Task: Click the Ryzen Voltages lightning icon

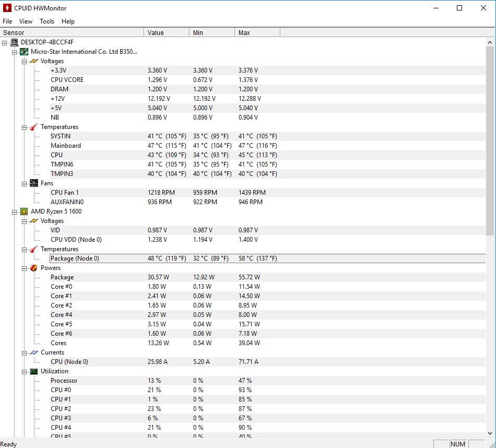Action: pyautogui.click(x=34, y=221)
